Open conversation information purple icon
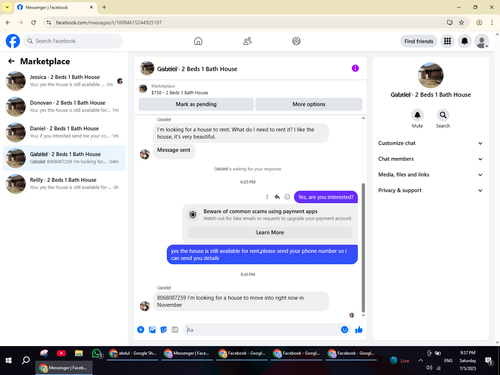The width and height of the screenshot is (500, 375). [355, 68]
